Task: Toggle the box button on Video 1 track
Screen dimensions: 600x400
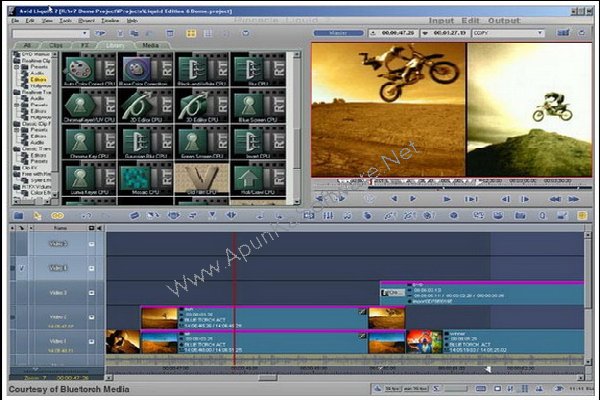Action: (91, 341)
